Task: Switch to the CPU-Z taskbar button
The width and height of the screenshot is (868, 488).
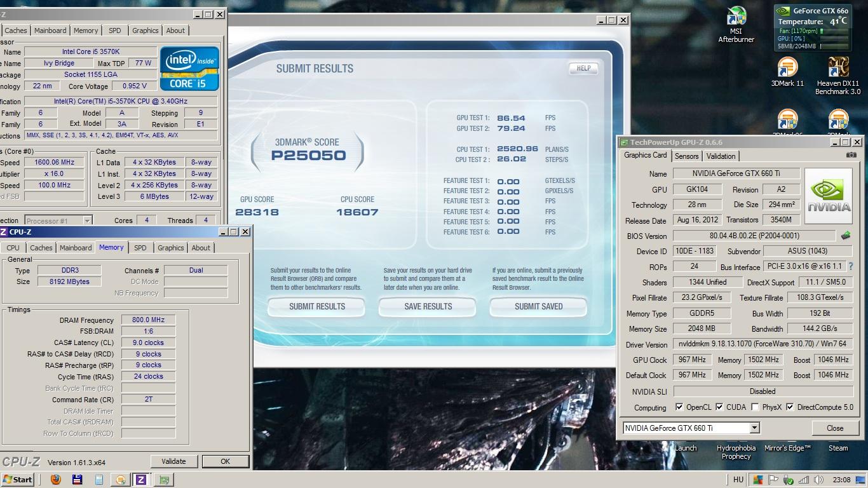Action: 141,480
